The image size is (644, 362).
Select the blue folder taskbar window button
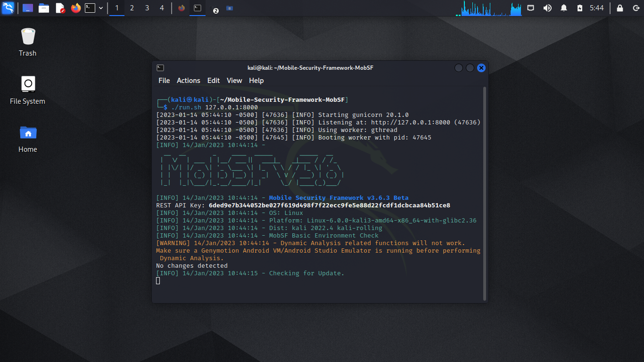point(230,8)
